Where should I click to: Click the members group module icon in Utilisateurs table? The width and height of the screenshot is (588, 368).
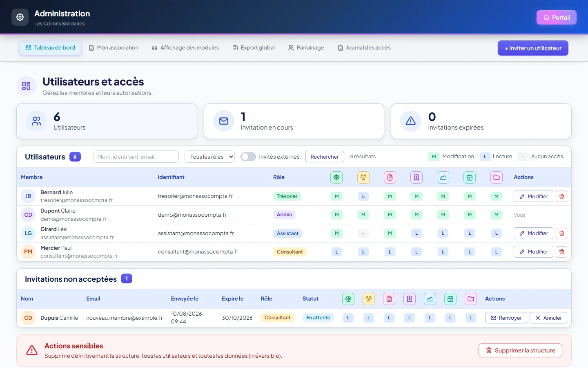point(363,177)
